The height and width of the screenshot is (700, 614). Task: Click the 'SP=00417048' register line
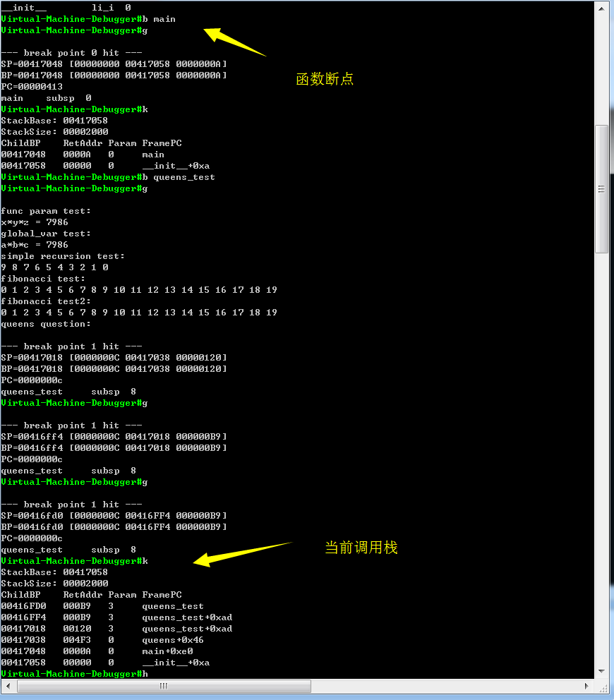click(x=114, y=64)
